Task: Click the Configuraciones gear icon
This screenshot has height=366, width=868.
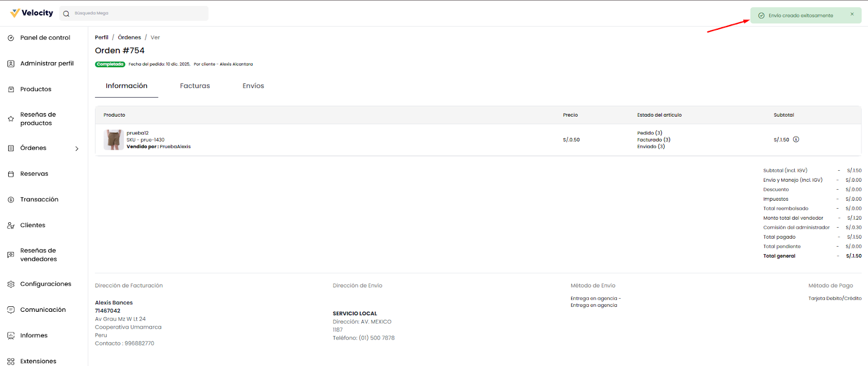Action: [11, 284]
